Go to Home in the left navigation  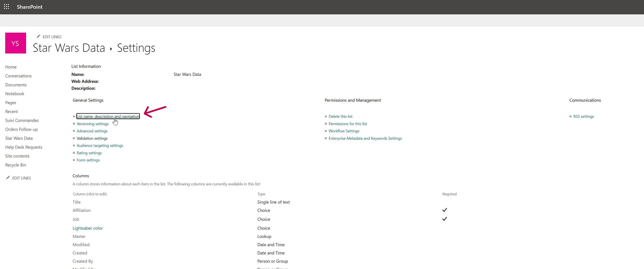[x=11, y=67]
